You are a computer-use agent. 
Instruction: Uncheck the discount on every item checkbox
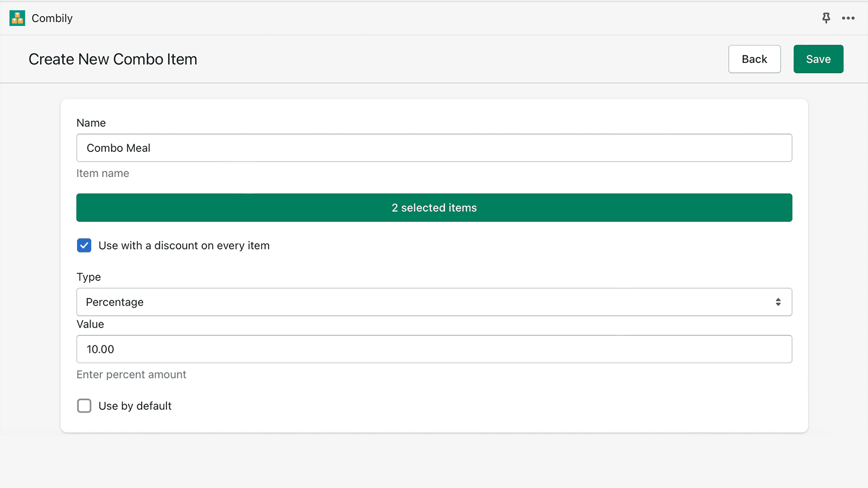[x=84, y=246]
